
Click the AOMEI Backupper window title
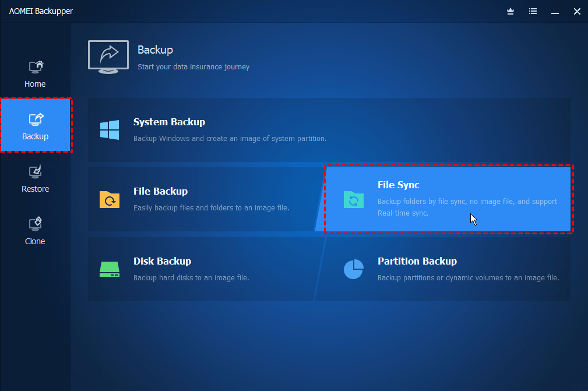(x=41, y=11)
